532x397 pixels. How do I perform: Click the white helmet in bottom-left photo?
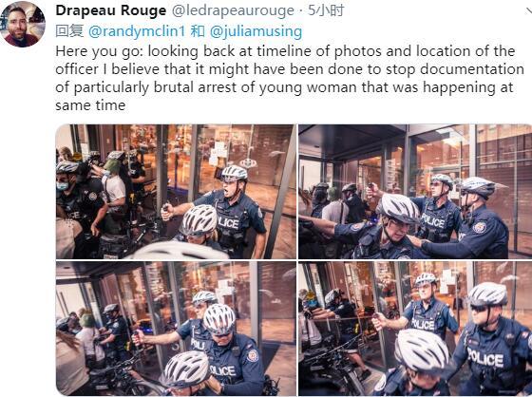coord(218,319)
